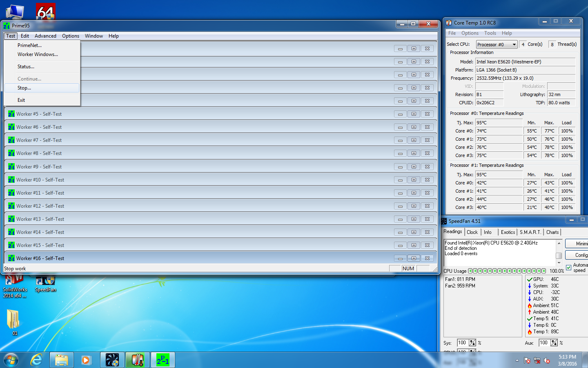Switch to SpeedFan Info tab

[488, 232]
